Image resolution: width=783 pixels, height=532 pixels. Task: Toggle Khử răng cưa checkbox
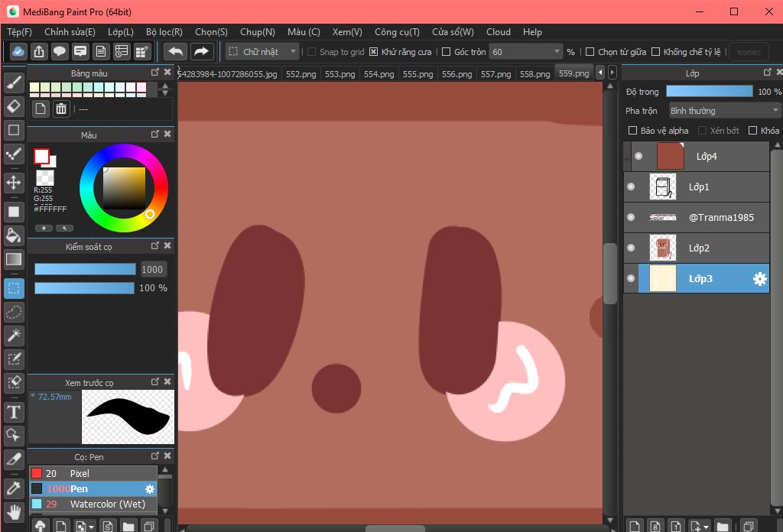[373, 52]
